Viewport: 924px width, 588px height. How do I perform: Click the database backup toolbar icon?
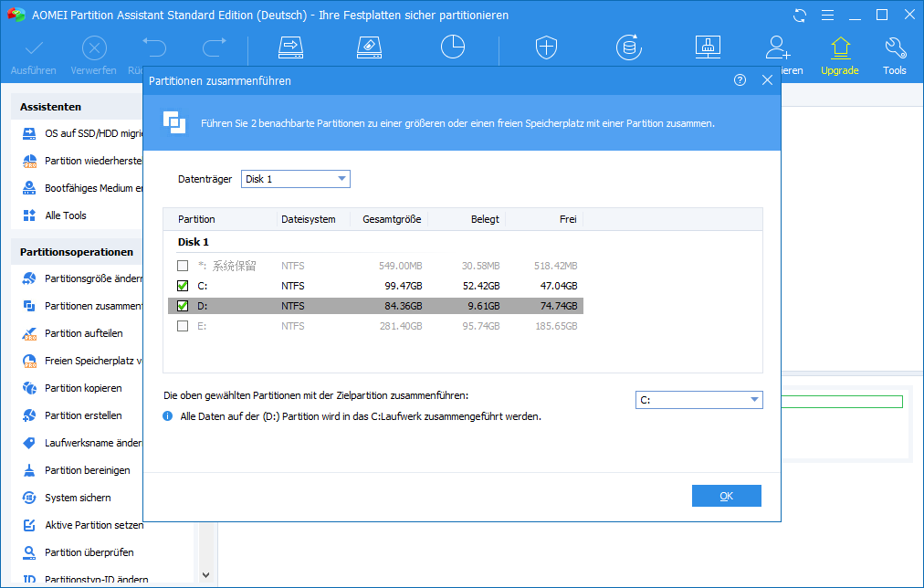(x=628, y=47)
